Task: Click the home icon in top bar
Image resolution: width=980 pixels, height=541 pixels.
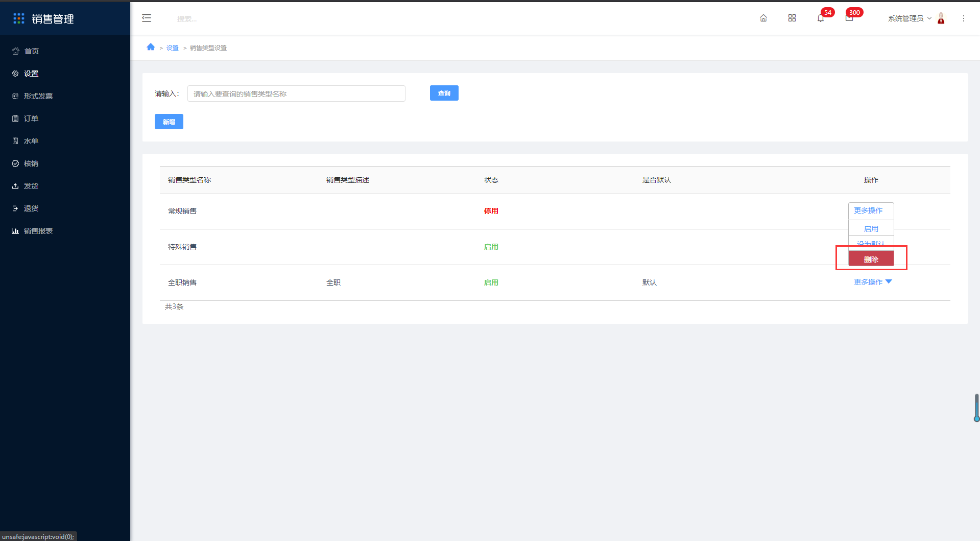Action: tap(763, 18)
